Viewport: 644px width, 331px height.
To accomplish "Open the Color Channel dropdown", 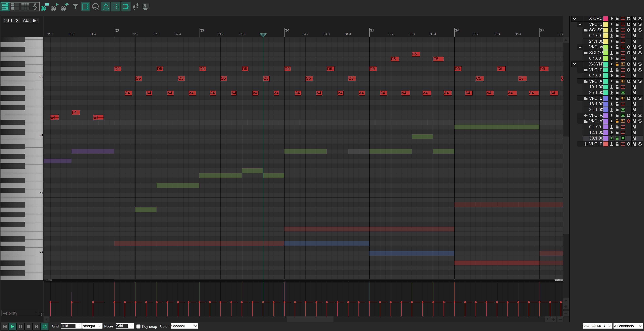I will pos(184,326).
